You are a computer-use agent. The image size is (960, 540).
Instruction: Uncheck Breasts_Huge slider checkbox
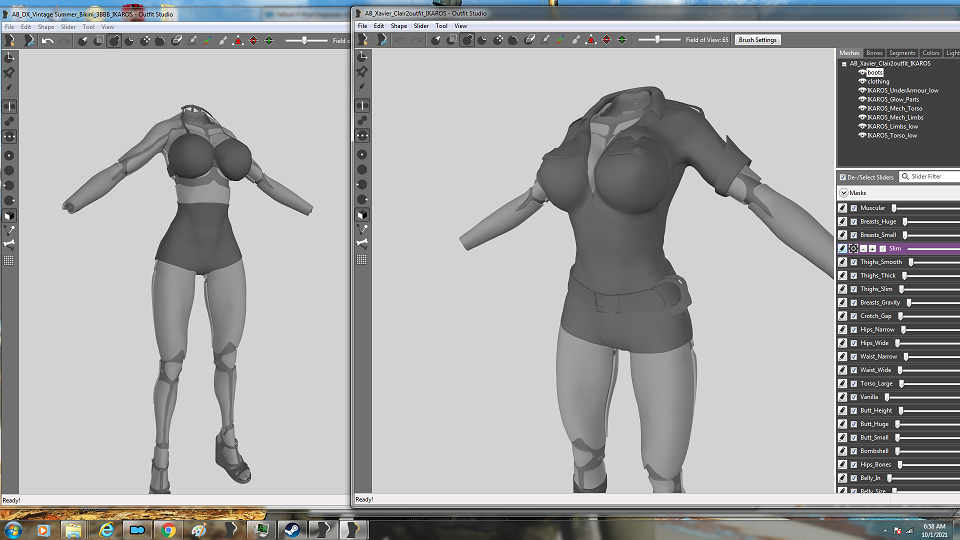[854, 222]
